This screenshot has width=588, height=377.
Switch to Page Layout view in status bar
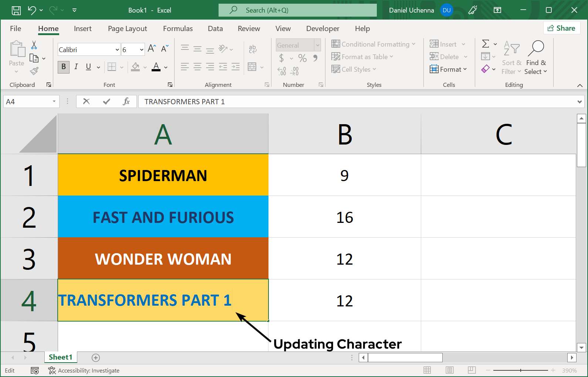(450, 370)
